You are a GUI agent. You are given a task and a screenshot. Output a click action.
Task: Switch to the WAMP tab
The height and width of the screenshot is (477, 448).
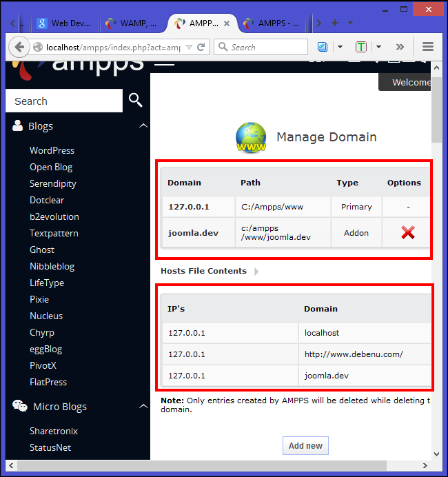pos(132,23)
